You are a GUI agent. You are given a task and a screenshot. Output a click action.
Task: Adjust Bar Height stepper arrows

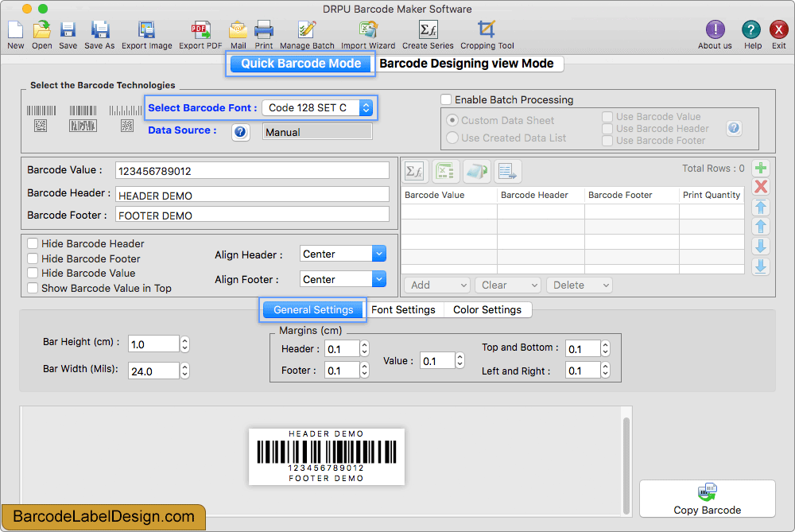(x=185, y=344)
